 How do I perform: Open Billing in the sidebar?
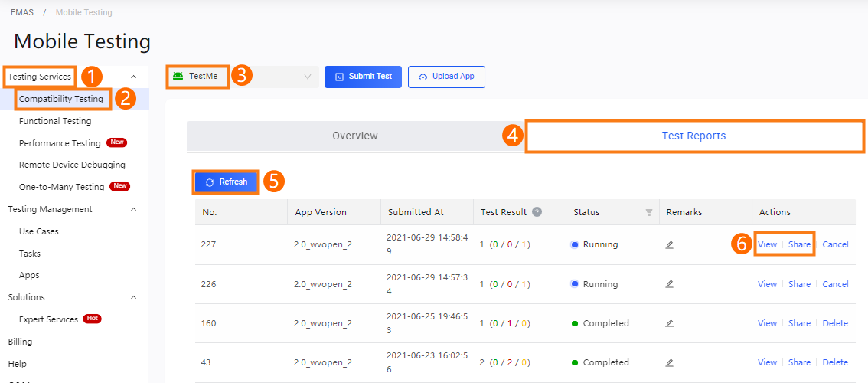coord(20,342)
